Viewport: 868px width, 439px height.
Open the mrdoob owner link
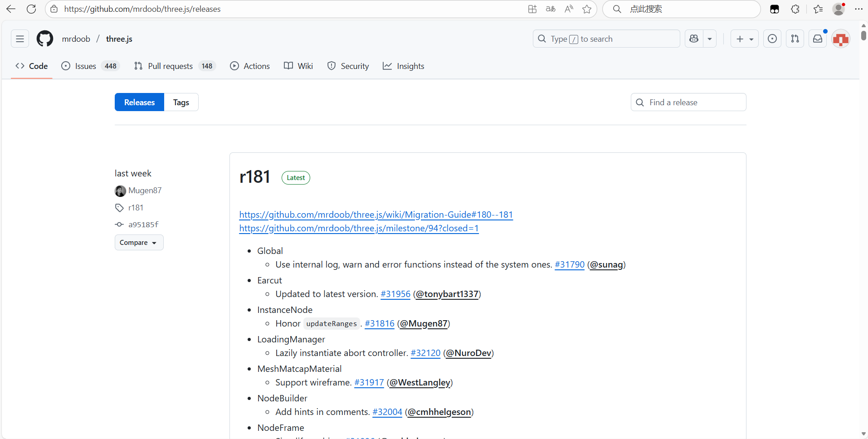pos(76,39)
